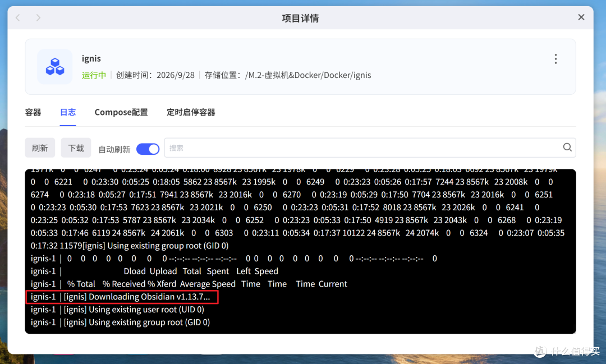This screenshot has height=364, width=606.
Task: Click the log row with % Received % Xferd
Action: click(189, 284)
